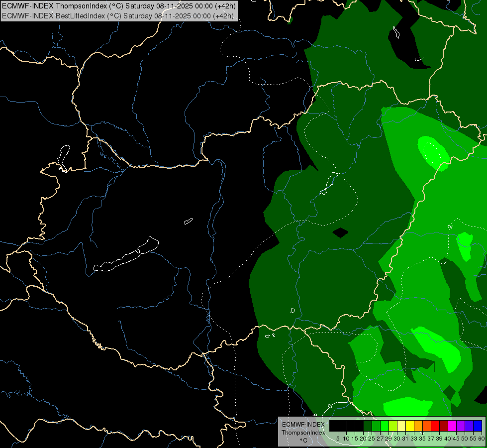This screenshot has width=487, height=448.
Task: Pick the pale yellow 30-31 legend swatch
Action: point(401,426)
